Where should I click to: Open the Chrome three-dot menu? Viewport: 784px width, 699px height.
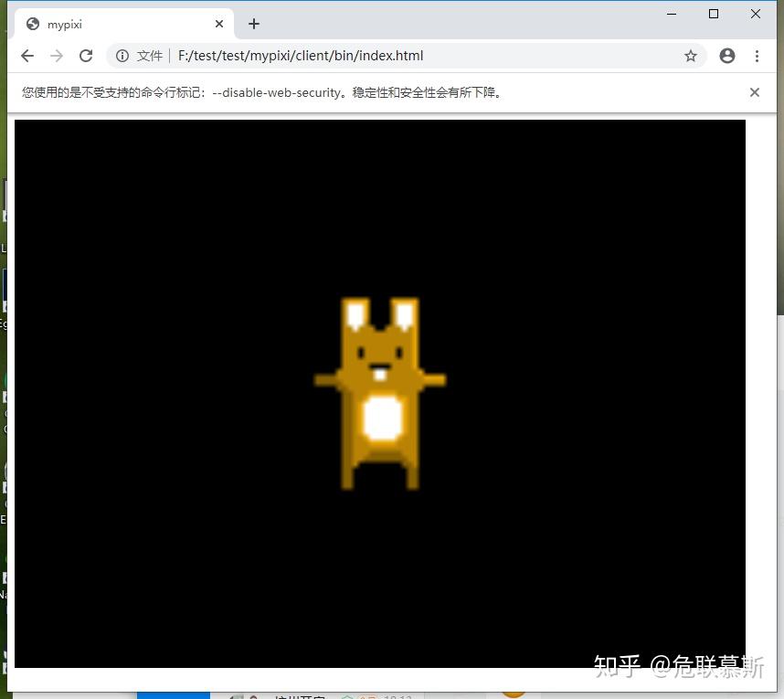[x=758, y=56]
